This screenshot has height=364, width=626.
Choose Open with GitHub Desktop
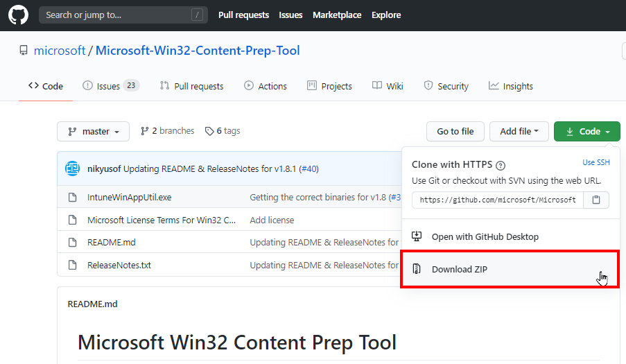pos(511,236)
